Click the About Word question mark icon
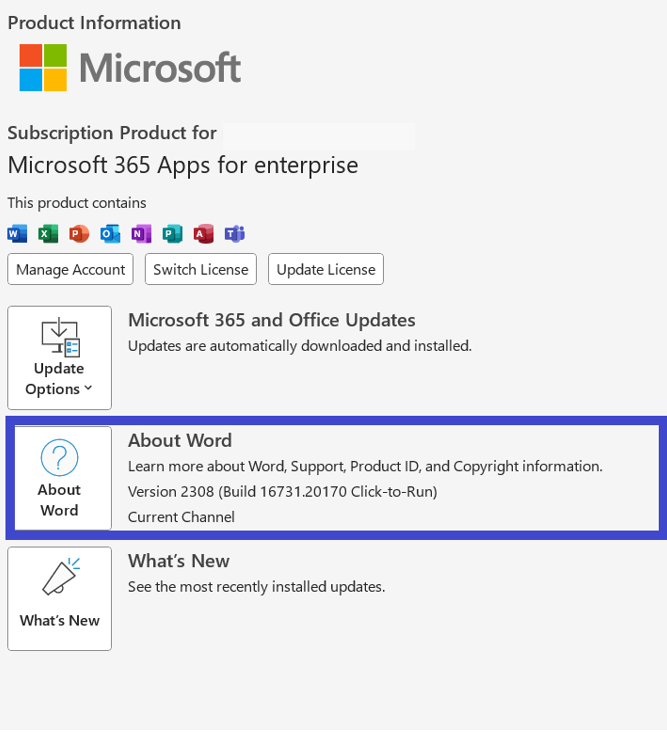This screenshot has width=667, height=732. [59, 458]
